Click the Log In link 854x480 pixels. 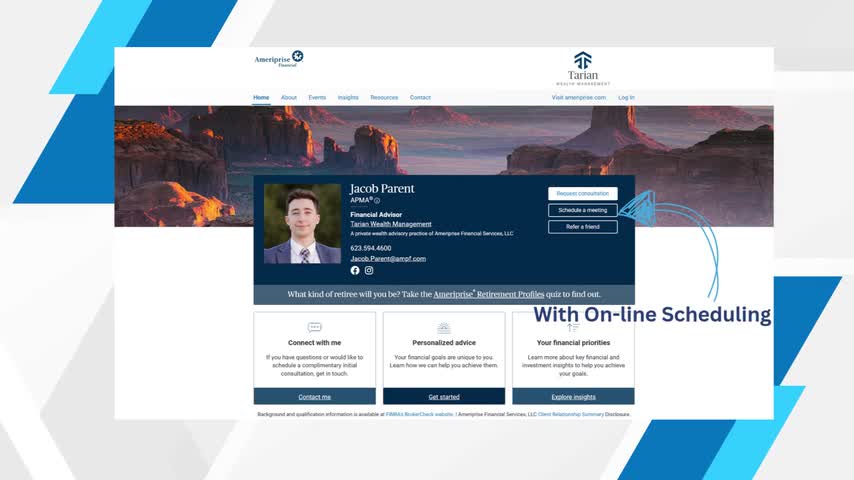pyautogui.click(x=626, y=98)
